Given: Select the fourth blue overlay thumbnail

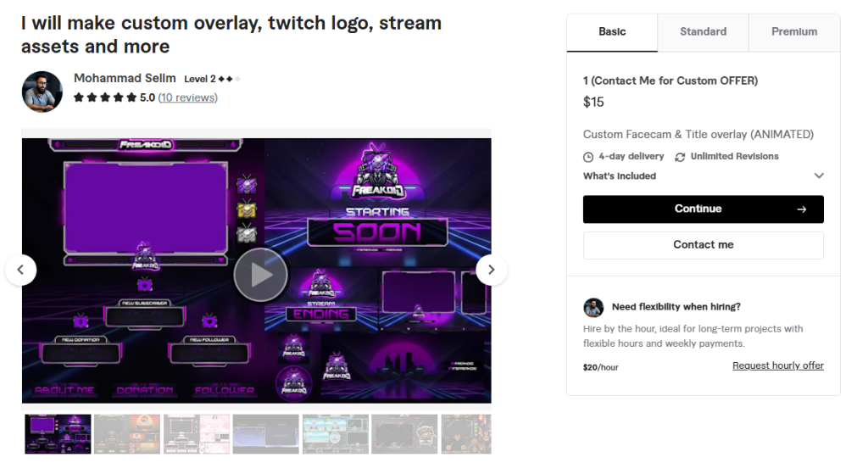Looking at the screenshot, I should (265, 434).
